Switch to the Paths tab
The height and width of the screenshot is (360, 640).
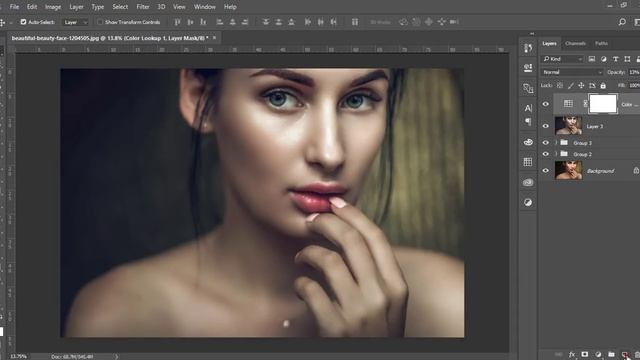[x=601, y=43]
